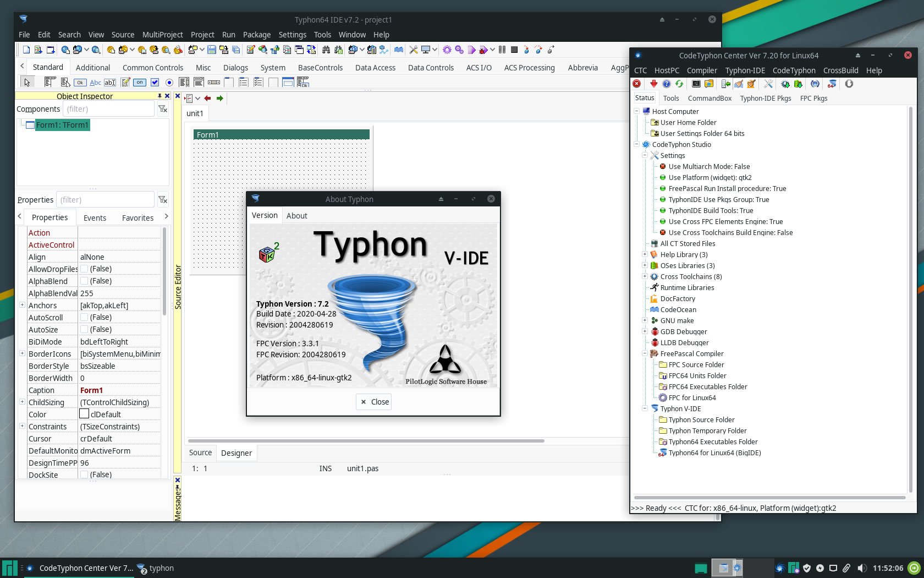
Task: Click the power icon in CodeTyphon Center toolbar
Action: point(849,84)
